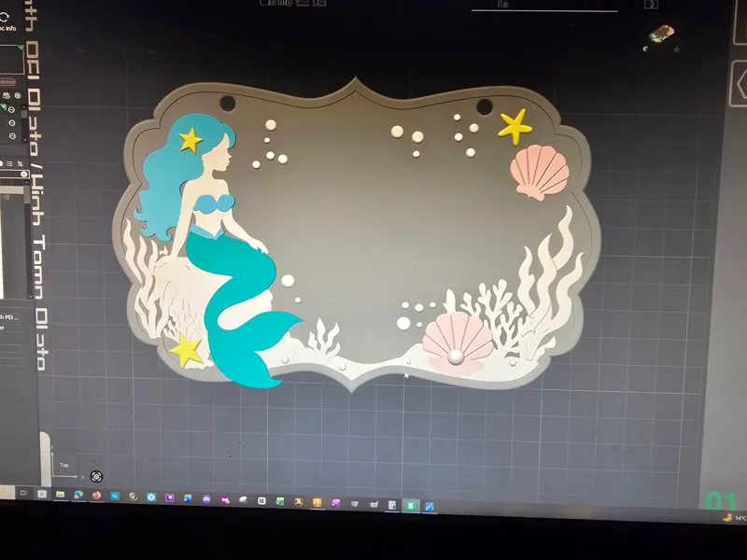
Task: Click the camera reset view icon
Action: [96, 476]
